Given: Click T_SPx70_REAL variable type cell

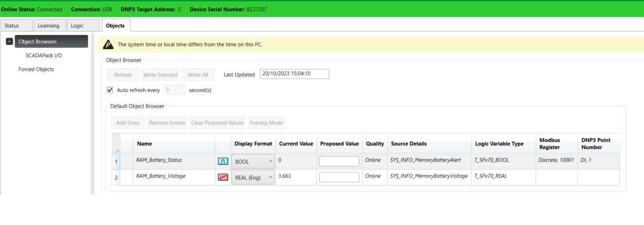Looking at the screenshot, I should coord(503,178).
